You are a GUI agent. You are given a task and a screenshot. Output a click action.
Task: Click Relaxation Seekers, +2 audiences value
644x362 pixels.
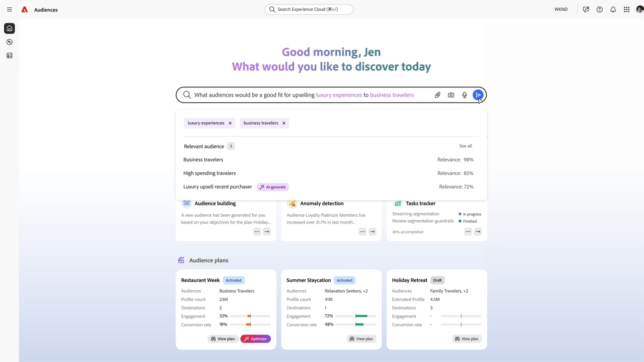click(346, 291)
